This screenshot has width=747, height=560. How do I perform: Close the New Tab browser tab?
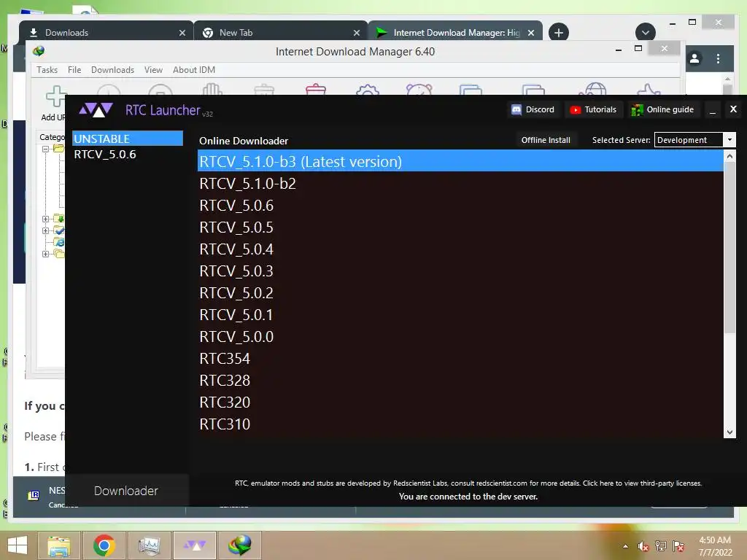click(356, 33)
